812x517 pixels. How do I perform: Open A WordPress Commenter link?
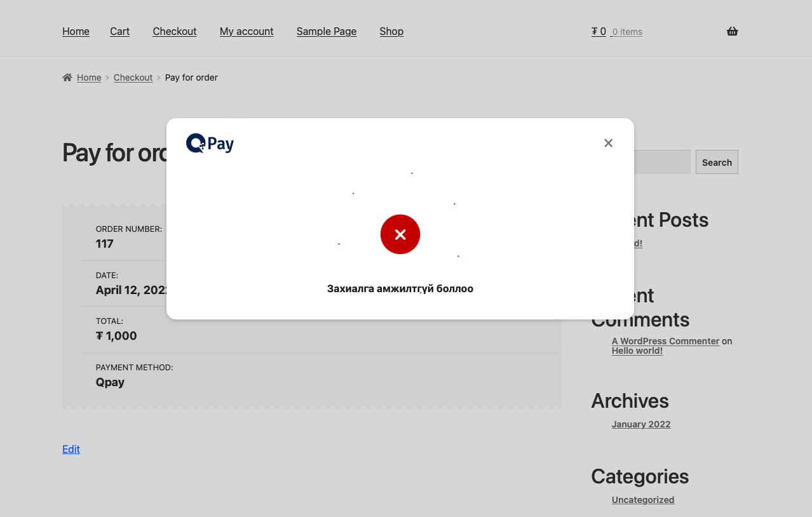click(x=665, y=341)
